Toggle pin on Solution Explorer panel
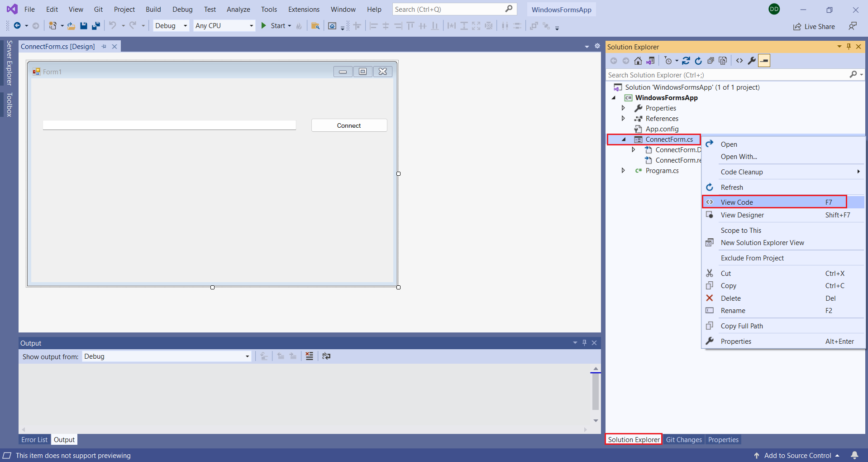The width and height of the screenshot is (868, 462). pos(849,47)
